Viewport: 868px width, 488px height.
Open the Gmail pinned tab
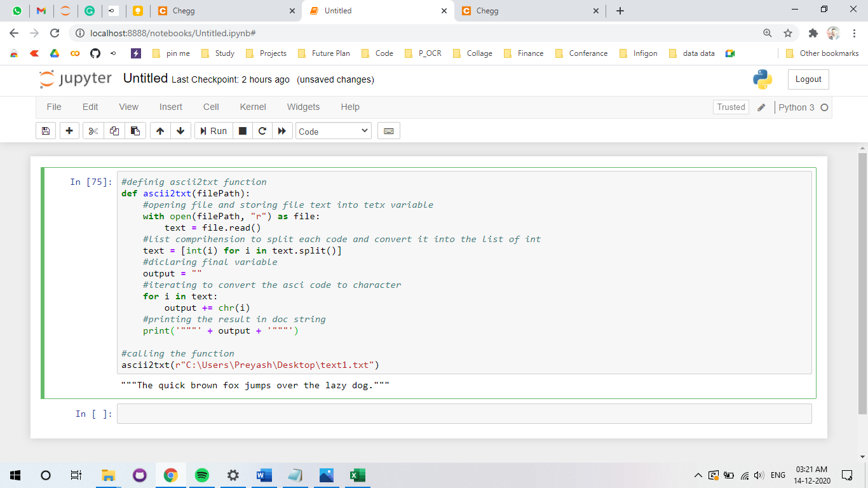41,11
